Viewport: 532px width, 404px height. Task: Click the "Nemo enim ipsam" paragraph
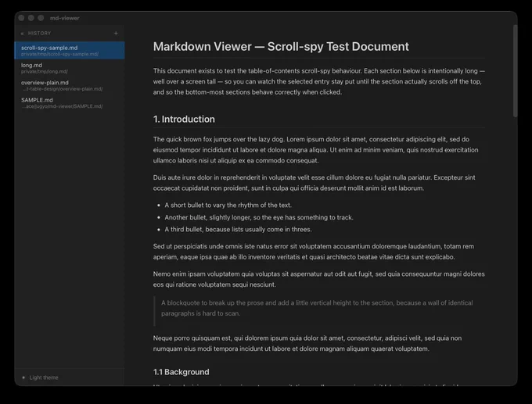[319, 279]
